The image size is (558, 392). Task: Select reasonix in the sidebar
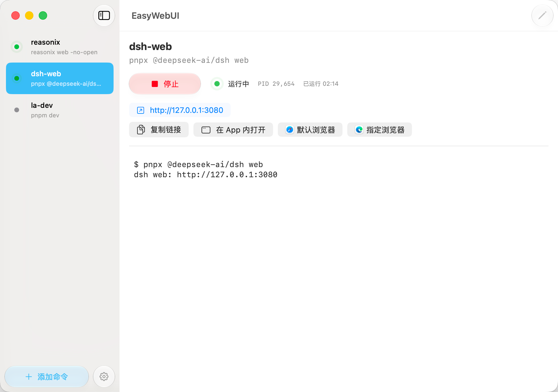[60, 47]
